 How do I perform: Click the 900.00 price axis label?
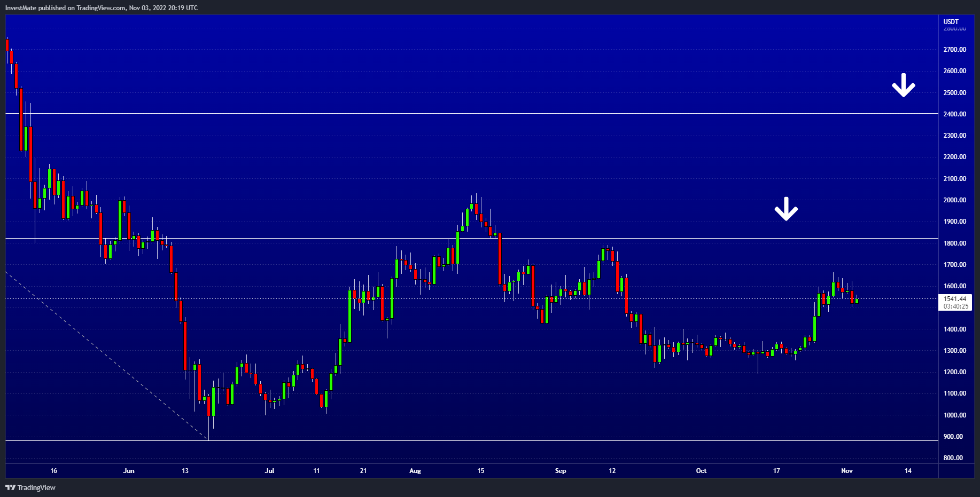pos(953,437)
